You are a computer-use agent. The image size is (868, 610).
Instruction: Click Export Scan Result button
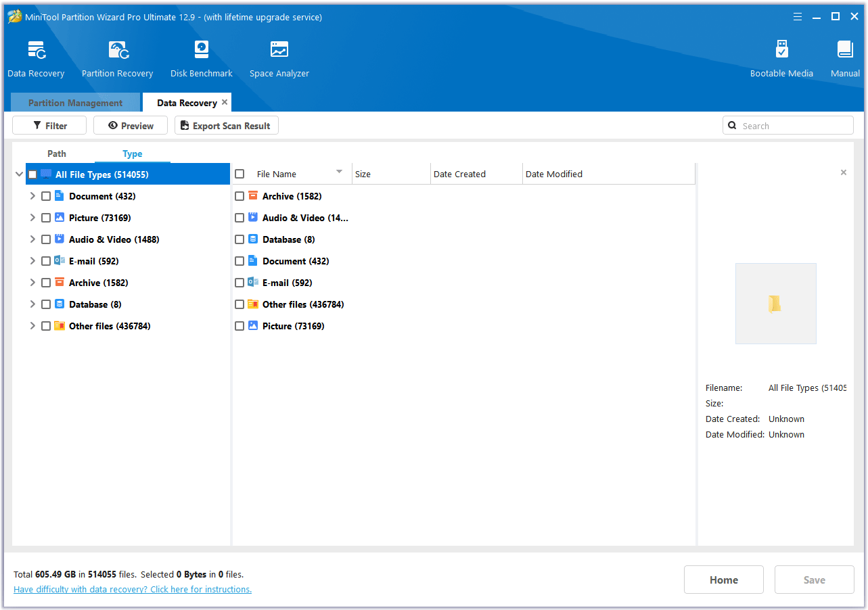point(227,126)
